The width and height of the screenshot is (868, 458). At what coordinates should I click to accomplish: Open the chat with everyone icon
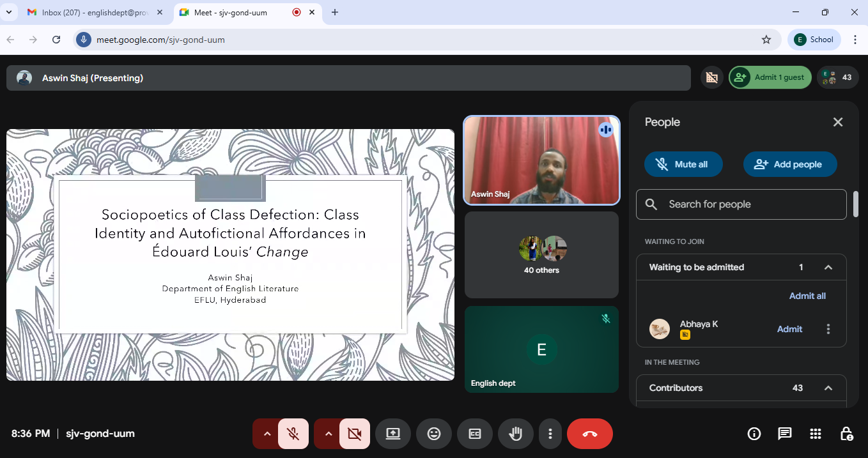(x=785, y=434)
